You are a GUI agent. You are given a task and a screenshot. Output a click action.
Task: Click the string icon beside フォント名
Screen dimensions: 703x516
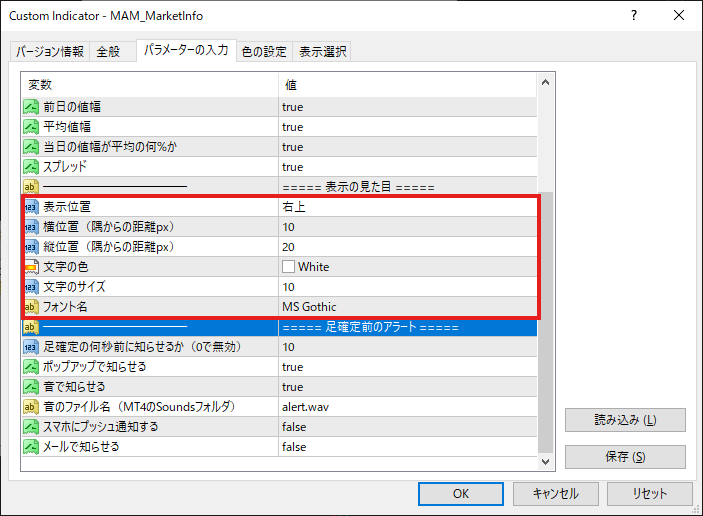(31, 307)
